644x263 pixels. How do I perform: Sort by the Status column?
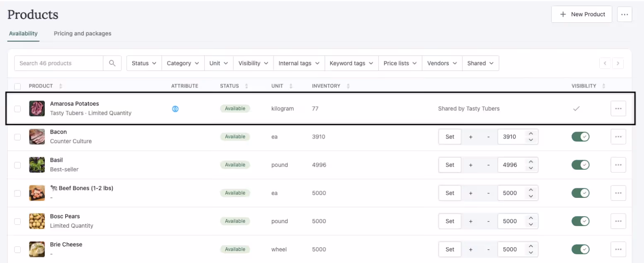(x=247, y=86)
